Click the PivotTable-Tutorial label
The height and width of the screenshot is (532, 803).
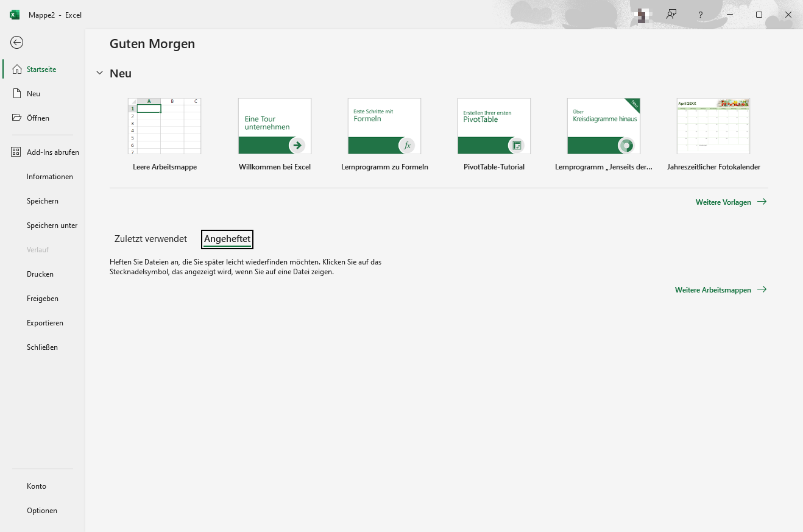[x=494, y=167]
